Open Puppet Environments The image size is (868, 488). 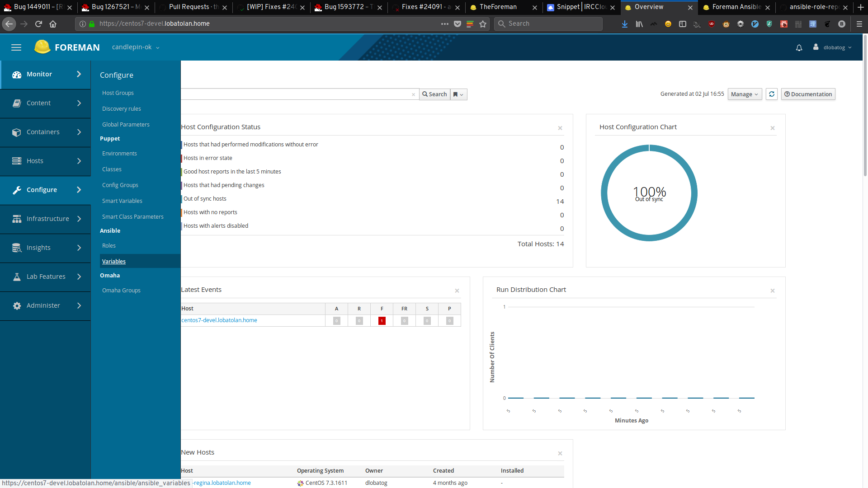click(x=119, y=154)
